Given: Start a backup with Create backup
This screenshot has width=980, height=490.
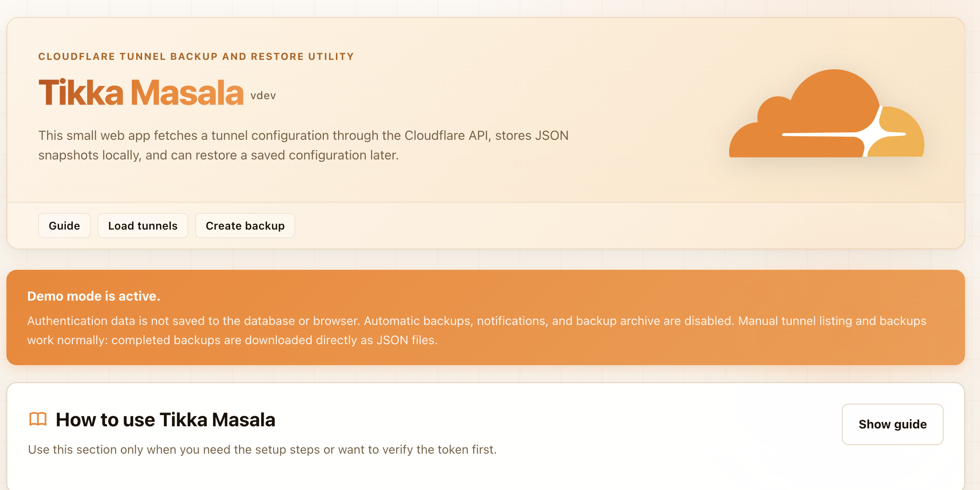Looking at the screenshot, I should [x=245, y=226].
